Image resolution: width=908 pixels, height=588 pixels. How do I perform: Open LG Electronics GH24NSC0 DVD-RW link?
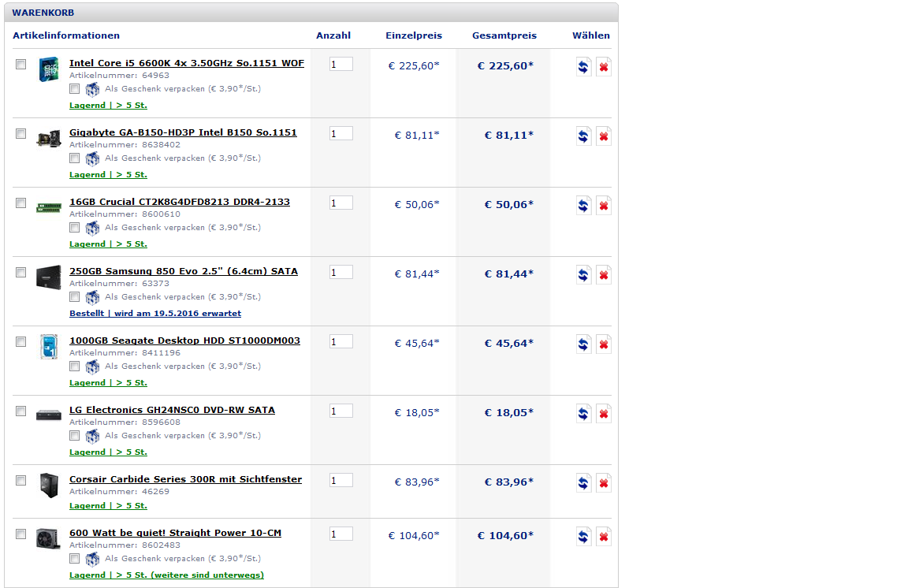tap(172, 410)
